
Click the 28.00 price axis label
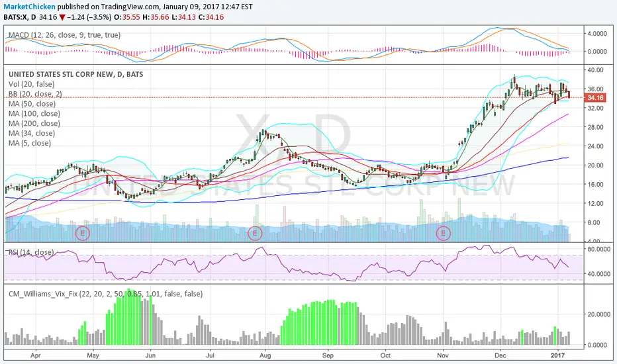595,127
